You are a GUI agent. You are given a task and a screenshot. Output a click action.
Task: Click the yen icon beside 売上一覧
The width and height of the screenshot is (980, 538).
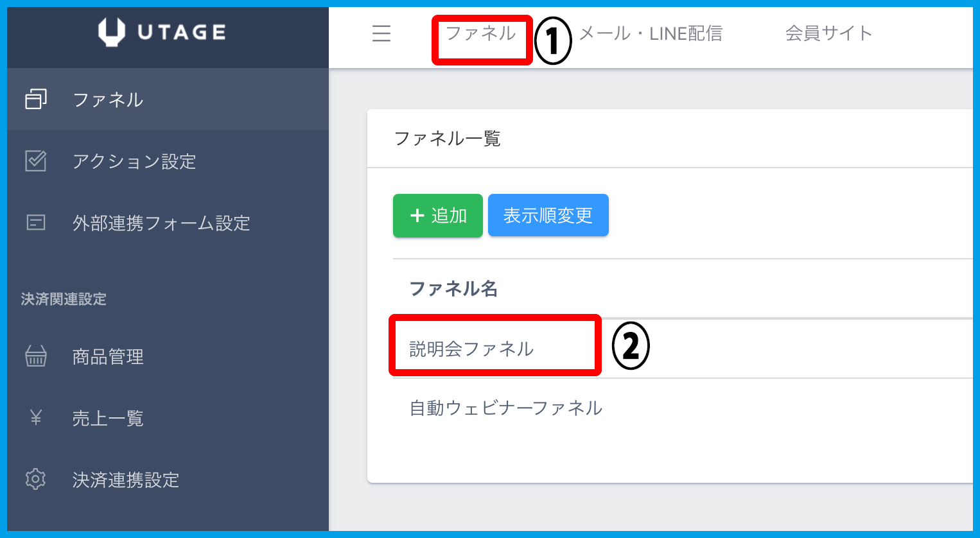pos(36,418)
